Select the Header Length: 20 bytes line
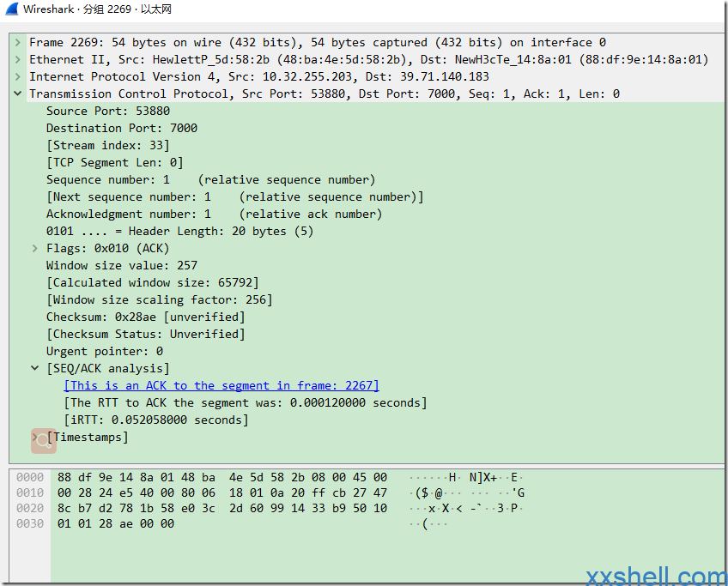 [179, 232]
